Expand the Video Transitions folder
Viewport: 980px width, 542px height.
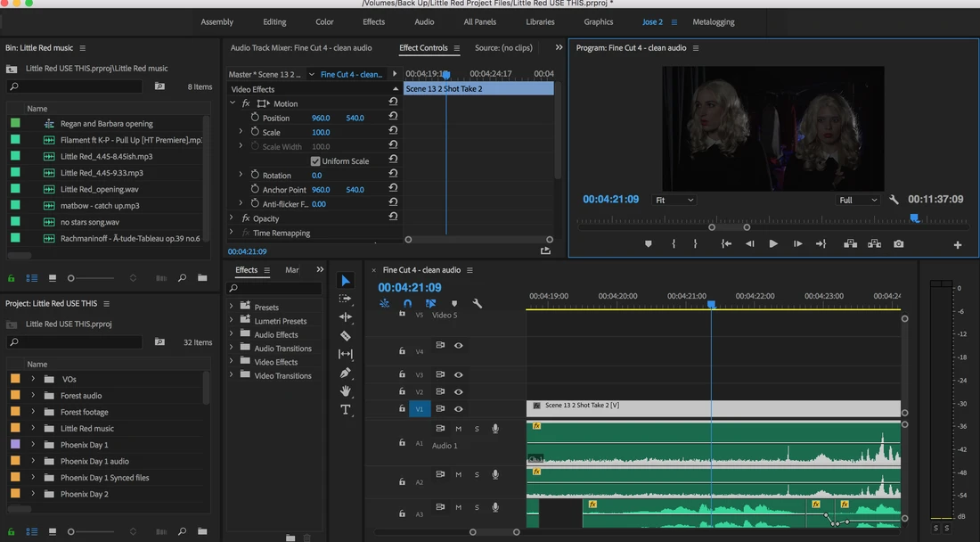232,375
